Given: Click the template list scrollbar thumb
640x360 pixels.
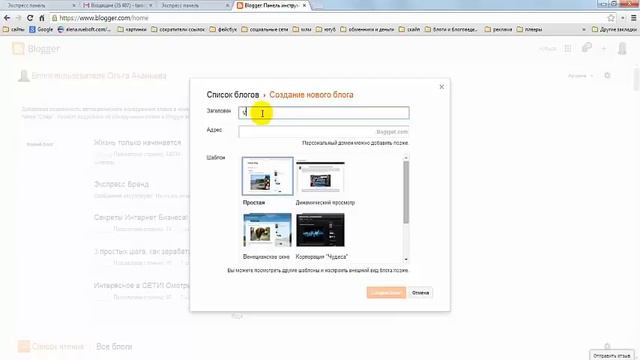Looking at the screenshot, I should (x=406, y=192).
